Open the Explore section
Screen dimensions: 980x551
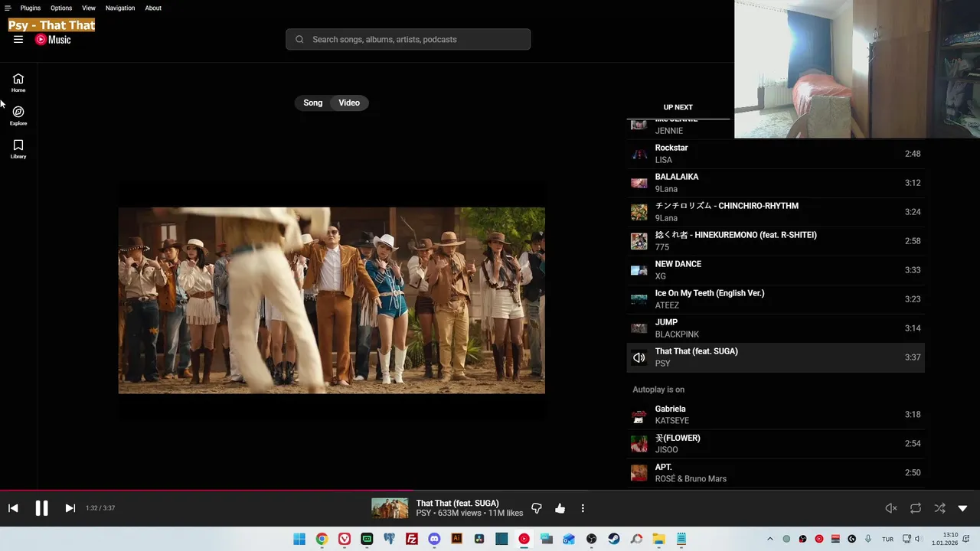(x=18, y=116)
